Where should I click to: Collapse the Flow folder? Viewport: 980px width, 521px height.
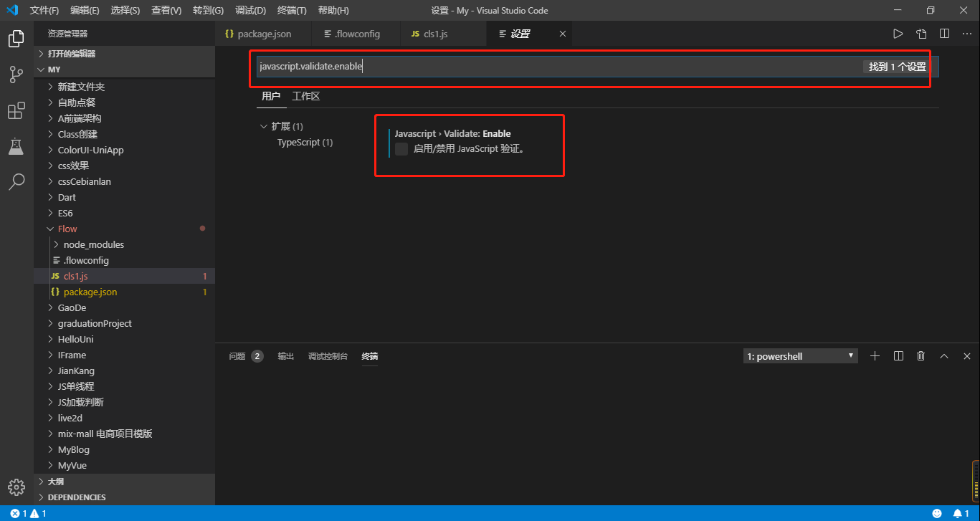pyautogui.click(x=124, y=229)
